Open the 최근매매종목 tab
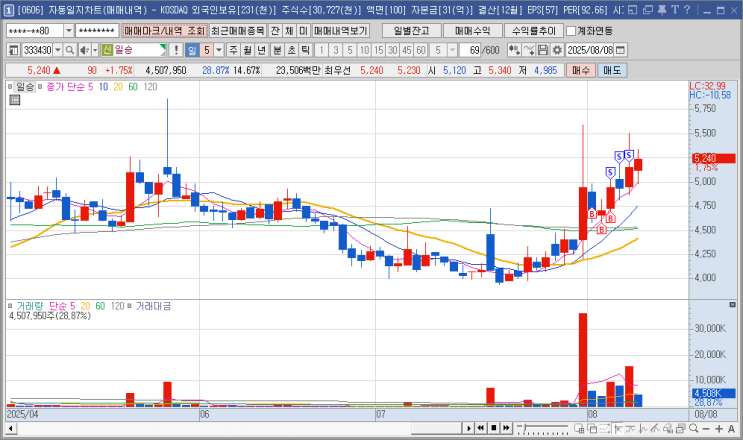 [238, 31]
